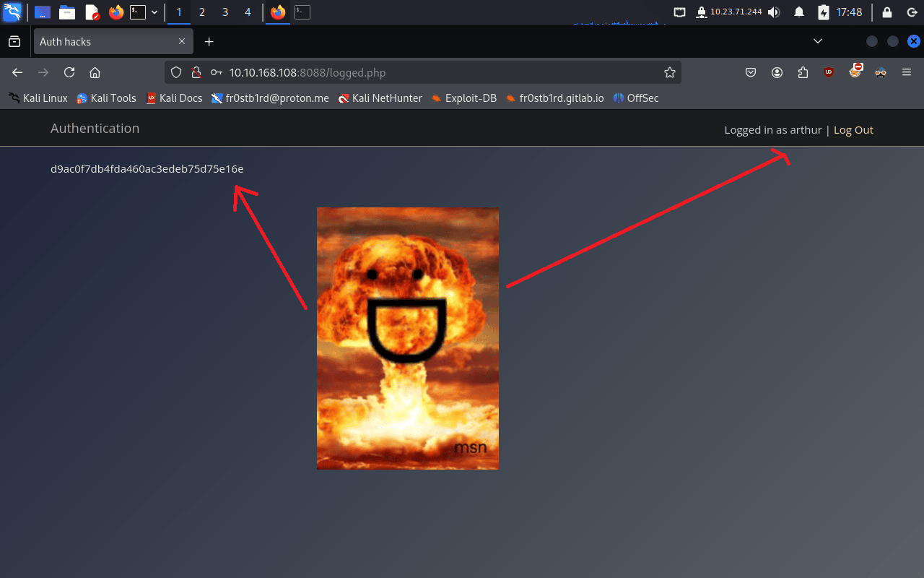Open the Firefox view button
The image size is (924, 578).
[14, 42]
